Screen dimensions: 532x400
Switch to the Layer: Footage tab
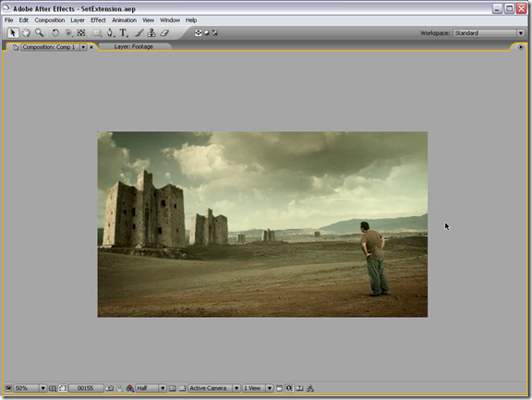pos(133,46)
